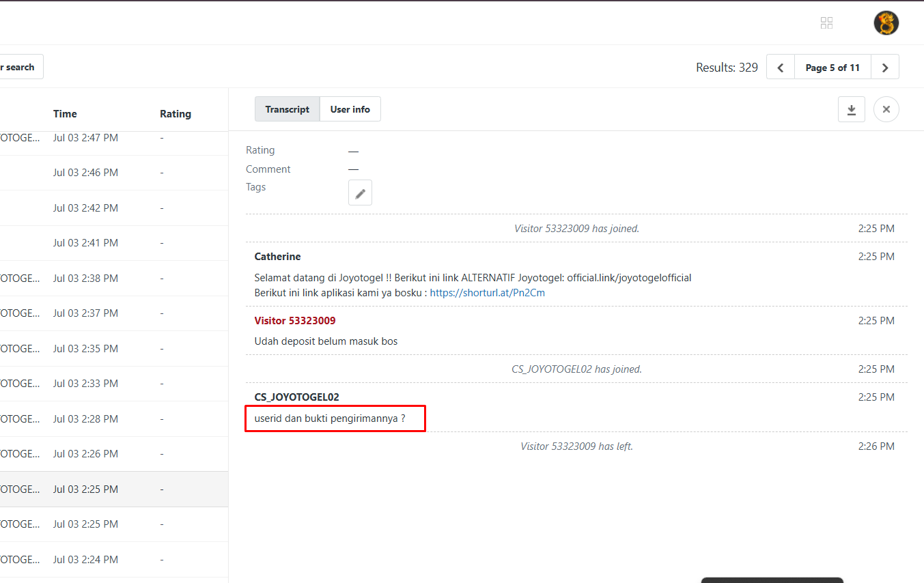Click the partially visible search button

coord(21,67)
